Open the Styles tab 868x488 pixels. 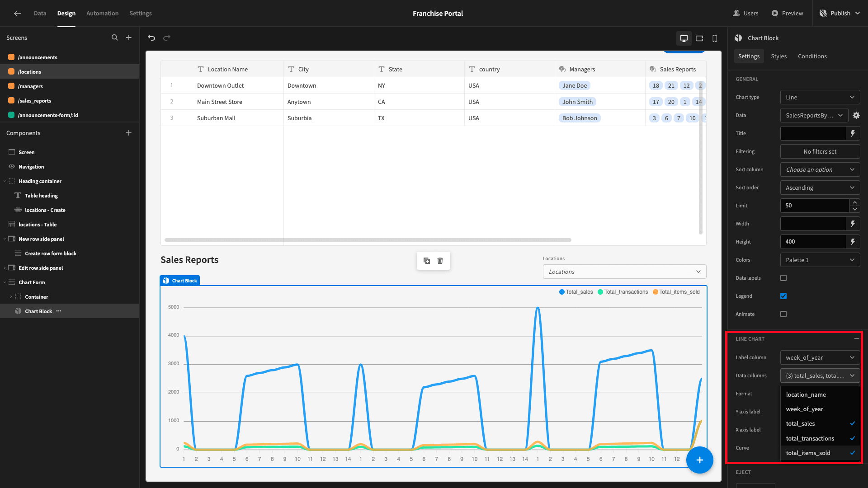pos(778,56)
